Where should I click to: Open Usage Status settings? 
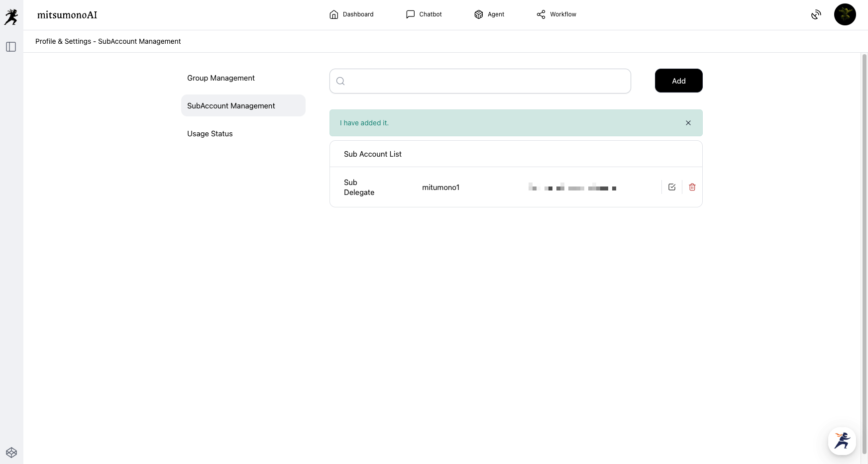click(x=210, y=134)
